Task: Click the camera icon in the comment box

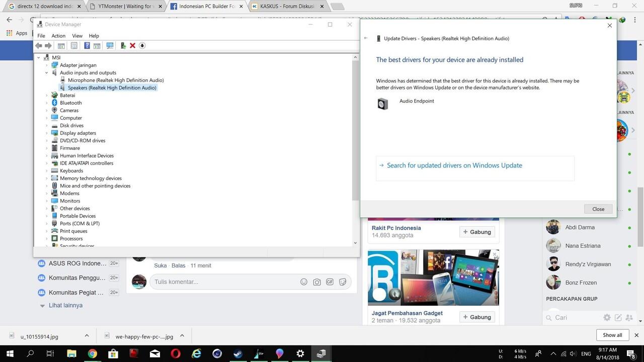Action: coord(317,282)
